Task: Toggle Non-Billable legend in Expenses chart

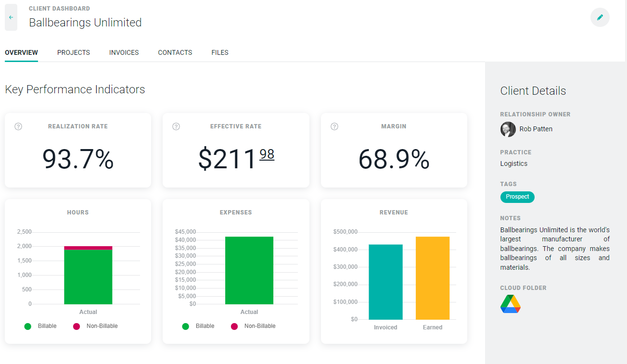Action: click(x=253, y=326)
